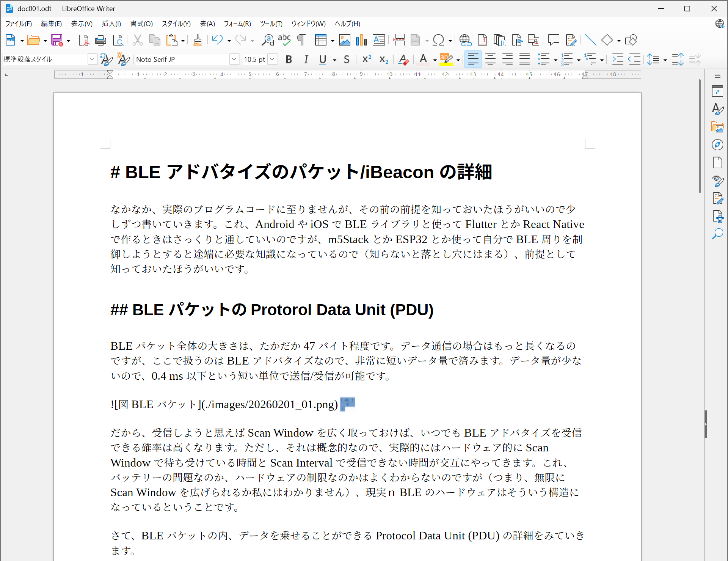Click the Center alignment button

tap(490, 60)
